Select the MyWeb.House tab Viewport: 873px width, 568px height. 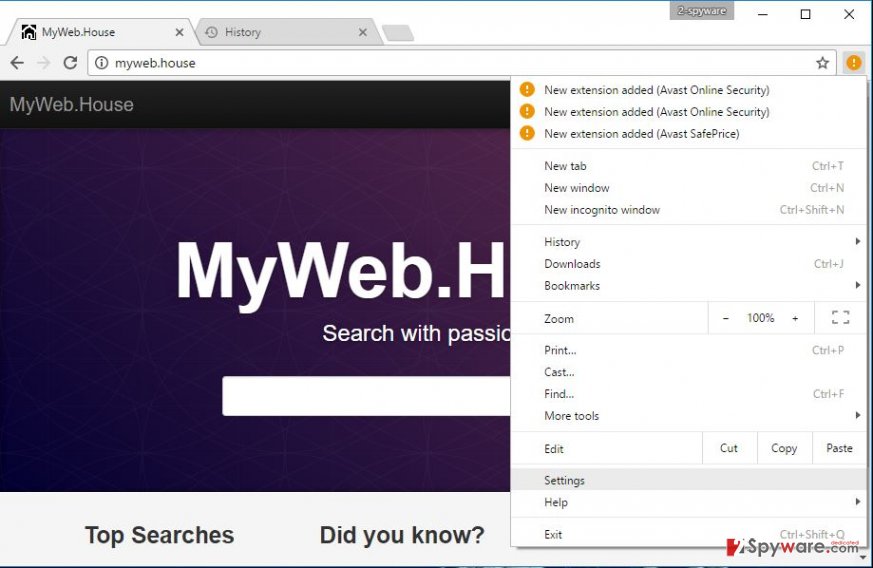[100, 32]
